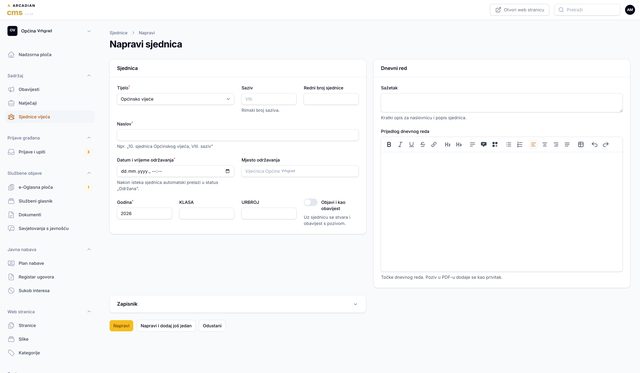Open e-Oglasna ploča in sidebar
Image resolution: width=640 pixels, height=373 pixels.
(50, 187)
